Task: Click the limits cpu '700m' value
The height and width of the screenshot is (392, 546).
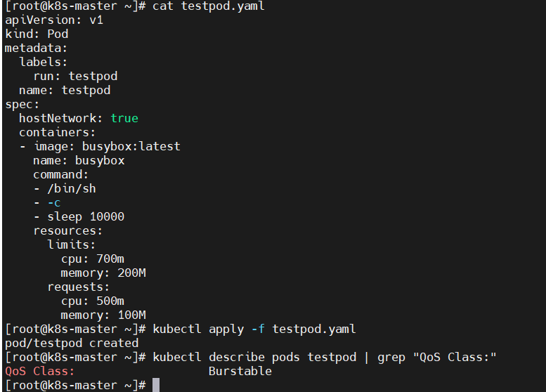Action: (110, 259)
